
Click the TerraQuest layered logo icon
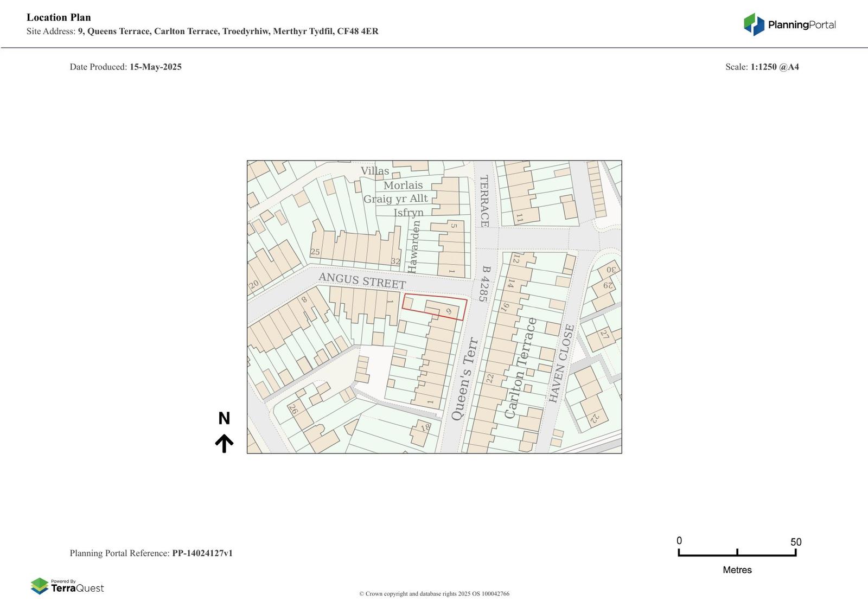click(x=40, y=586)
